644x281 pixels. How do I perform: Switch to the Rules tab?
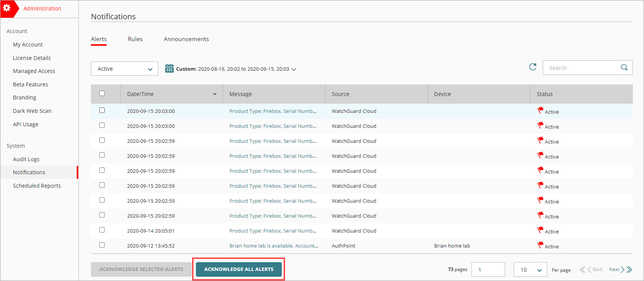135,39
